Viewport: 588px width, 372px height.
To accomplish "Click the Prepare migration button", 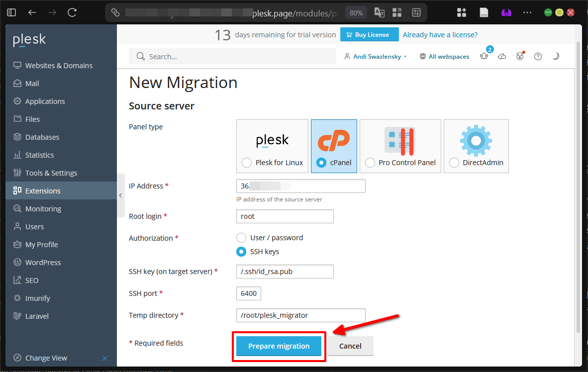I will (279, 346).
